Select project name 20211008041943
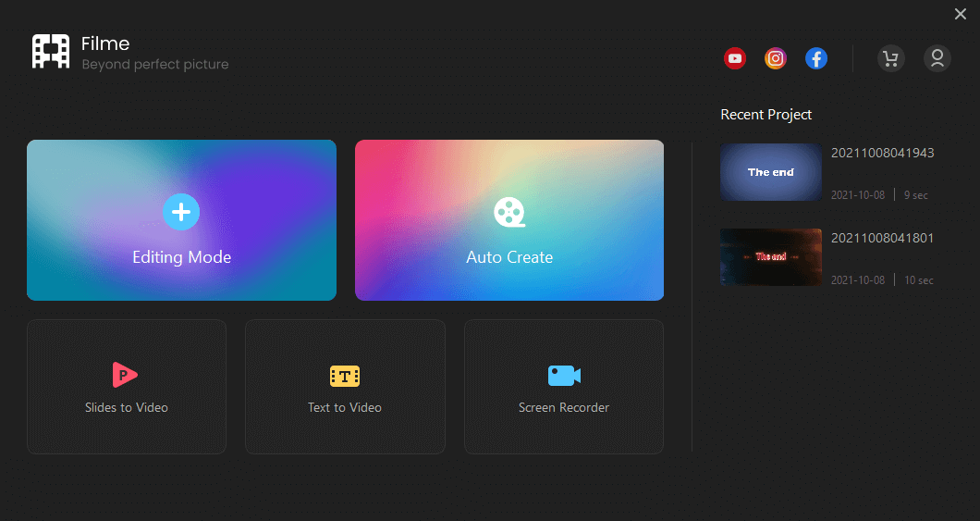The width and height of the screenshot is (980, 521). [883, 154]
